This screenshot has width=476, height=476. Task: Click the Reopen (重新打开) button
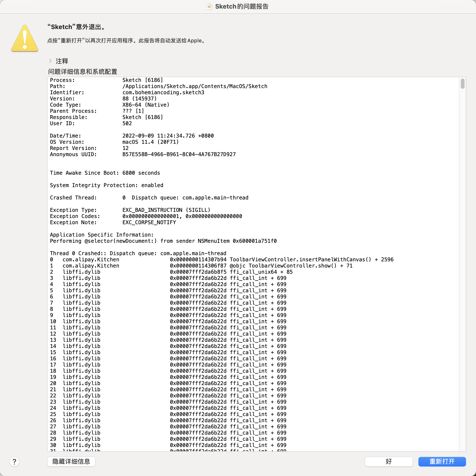(442, 461)
